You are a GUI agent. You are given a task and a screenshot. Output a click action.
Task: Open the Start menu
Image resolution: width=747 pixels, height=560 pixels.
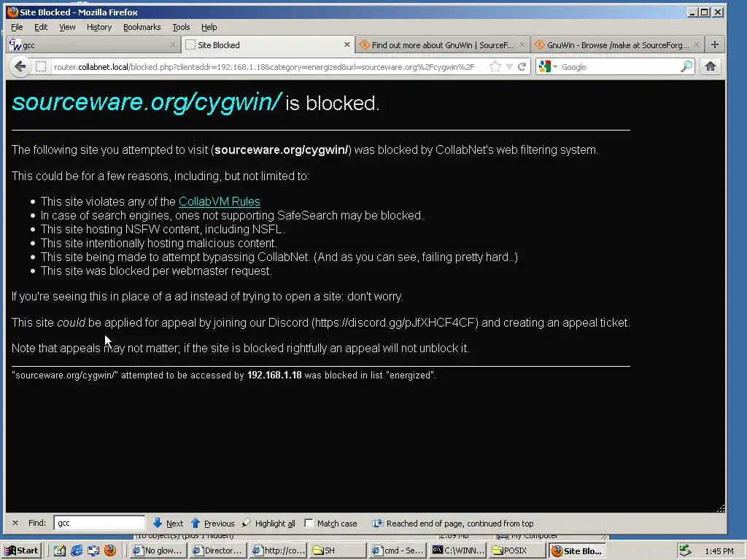(x=22, y=551)
